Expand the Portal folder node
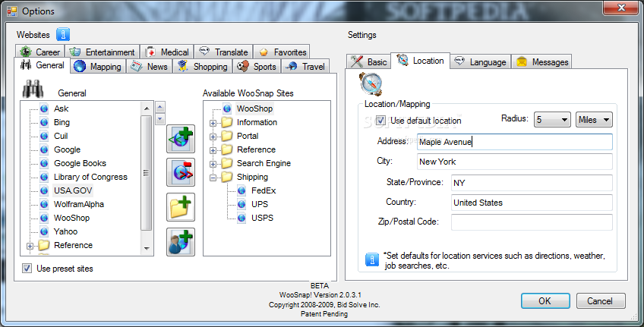This screenshot has width=644, height=327. tap(213, 137)
